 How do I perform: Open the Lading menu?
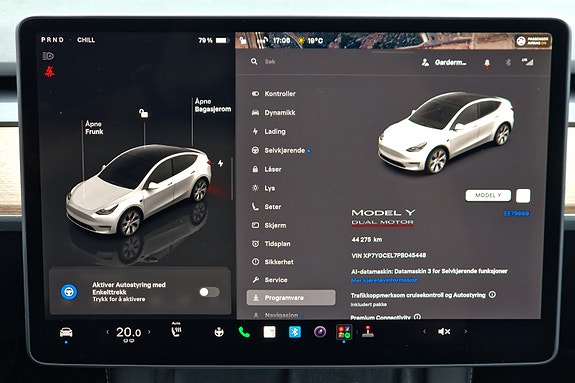(268, 131)
